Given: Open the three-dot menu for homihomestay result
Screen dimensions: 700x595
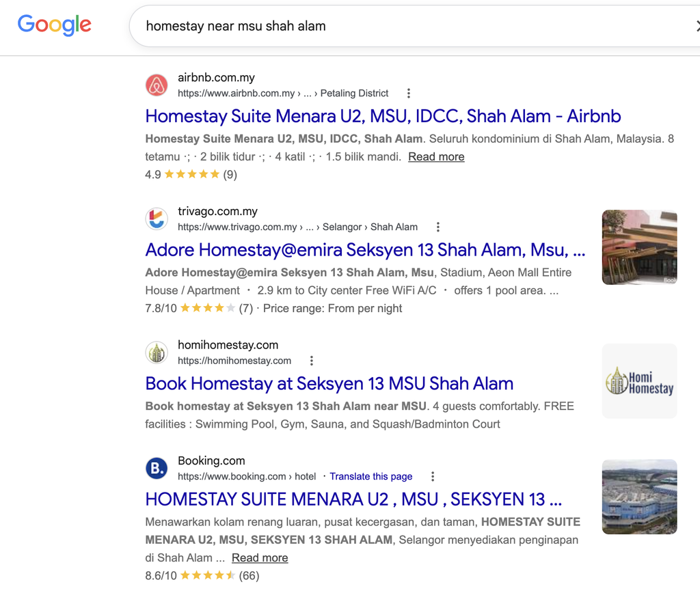Looking at the screenshot, I should (312, 361).
